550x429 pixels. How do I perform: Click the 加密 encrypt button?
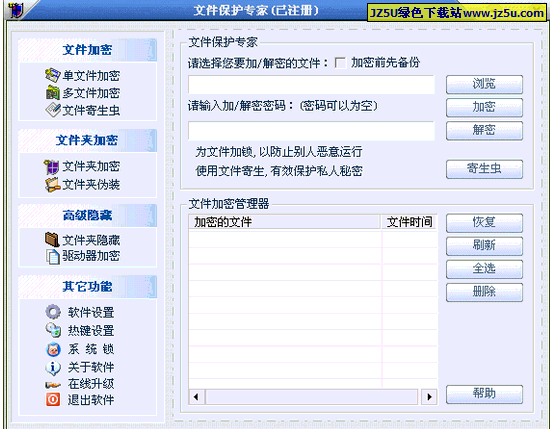(x=484, y=107)
